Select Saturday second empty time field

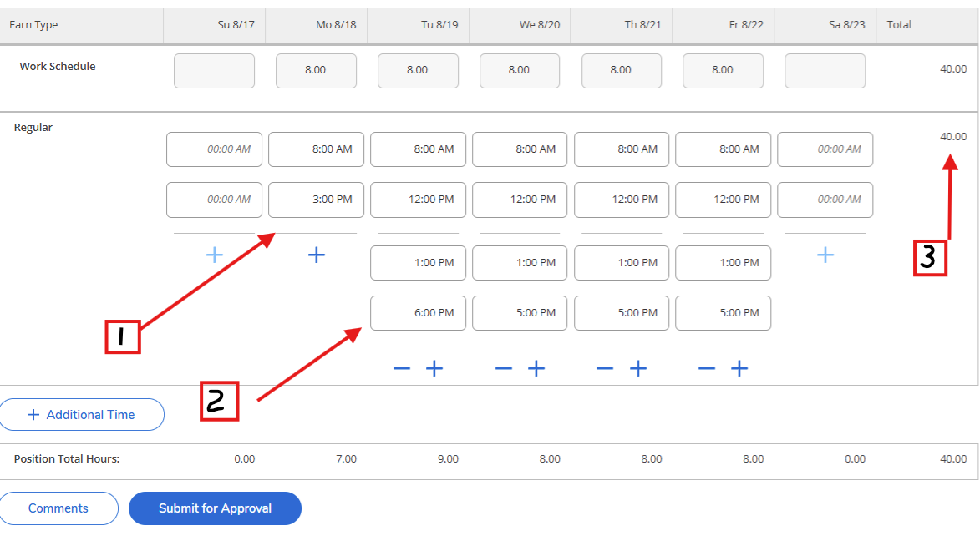[825, 200]
